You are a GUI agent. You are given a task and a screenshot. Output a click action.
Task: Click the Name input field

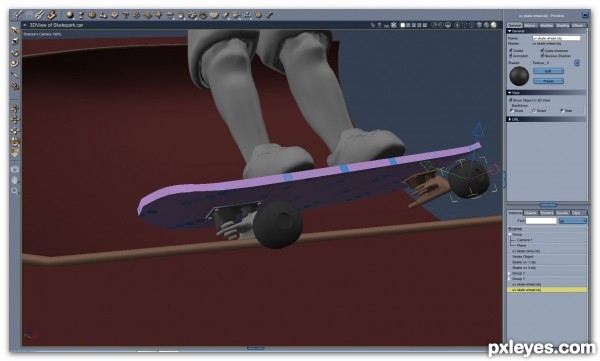(556, 38)
